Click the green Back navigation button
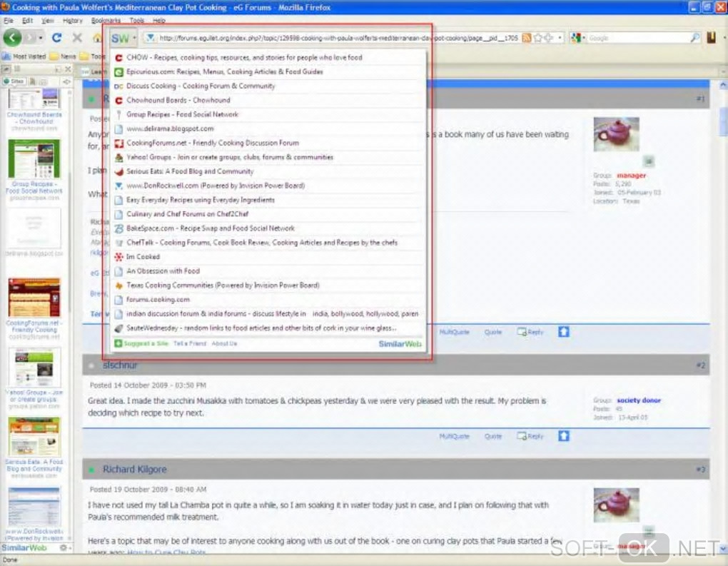 [x=13, y=38]
